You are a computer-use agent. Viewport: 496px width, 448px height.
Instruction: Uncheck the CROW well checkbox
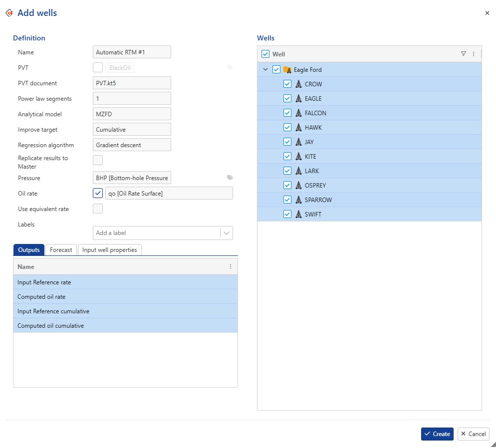(x=287, y=84)
